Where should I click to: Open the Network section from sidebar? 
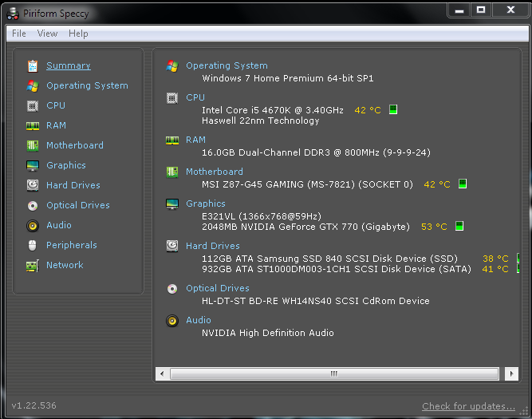point(65,265)
